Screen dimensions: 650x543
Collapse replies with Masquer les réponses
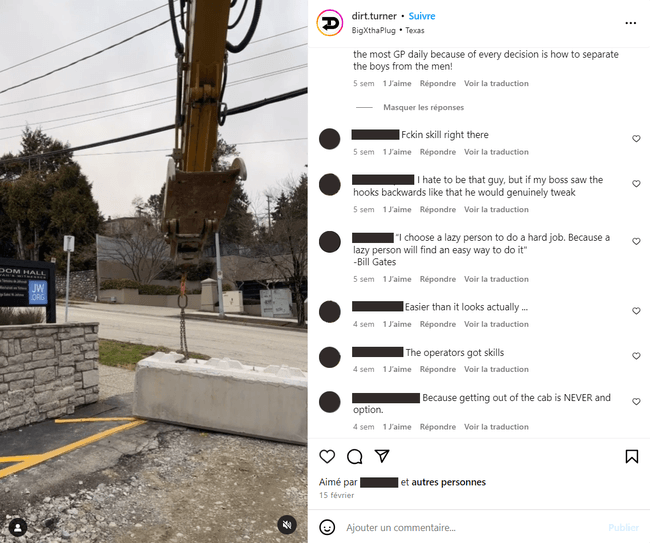point(423,107)
